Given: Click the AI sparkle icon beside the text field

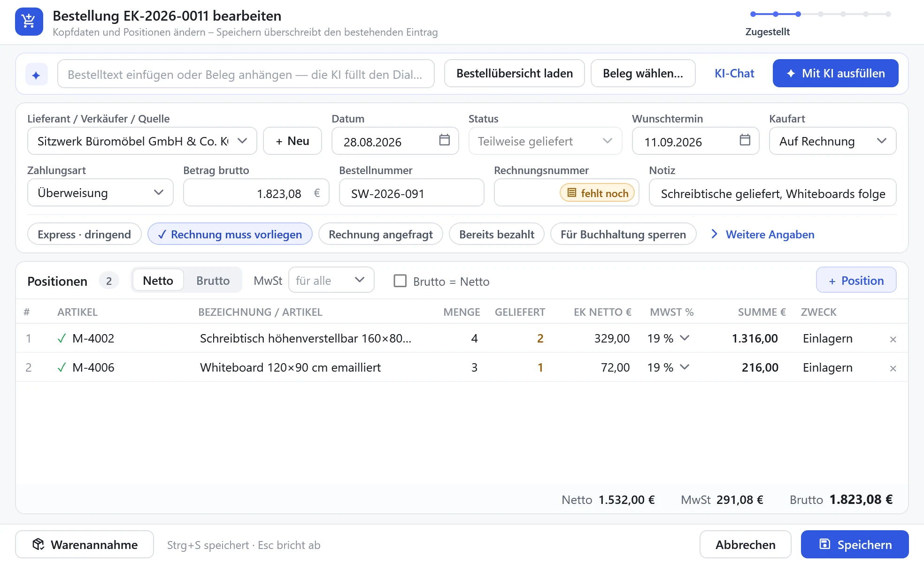Looking at the screenshot, I should [x=37, y=75].
